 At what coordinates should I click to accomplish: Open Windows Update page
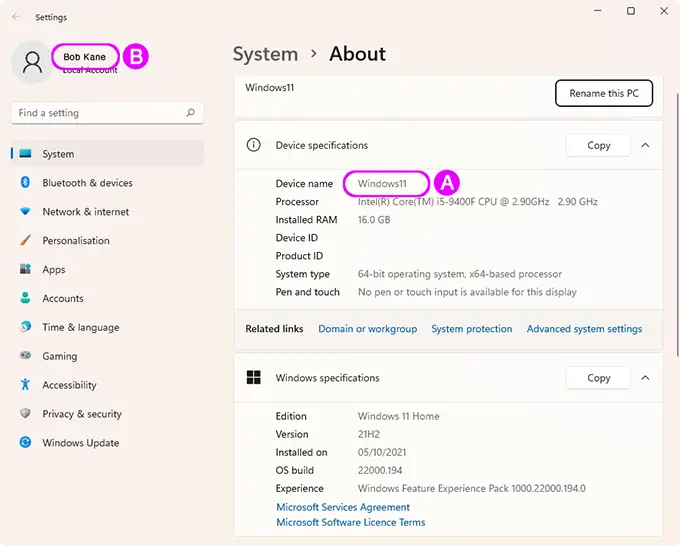[x=108, y=442]
